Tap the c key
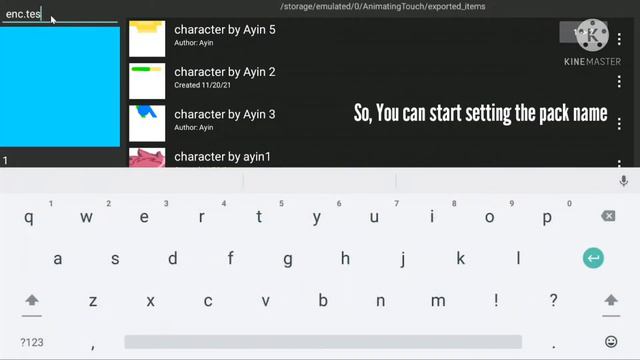 point(208,301)
